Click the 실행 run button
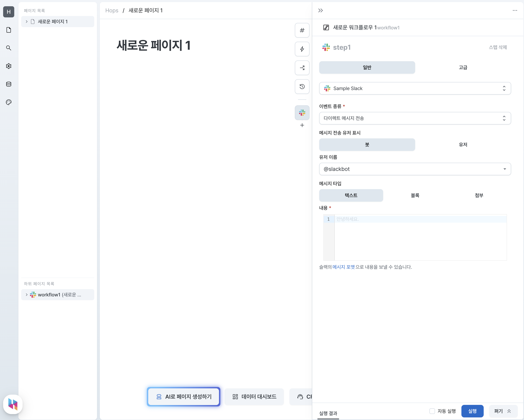Viewport: 524px width, 420px height. point(472,411)
